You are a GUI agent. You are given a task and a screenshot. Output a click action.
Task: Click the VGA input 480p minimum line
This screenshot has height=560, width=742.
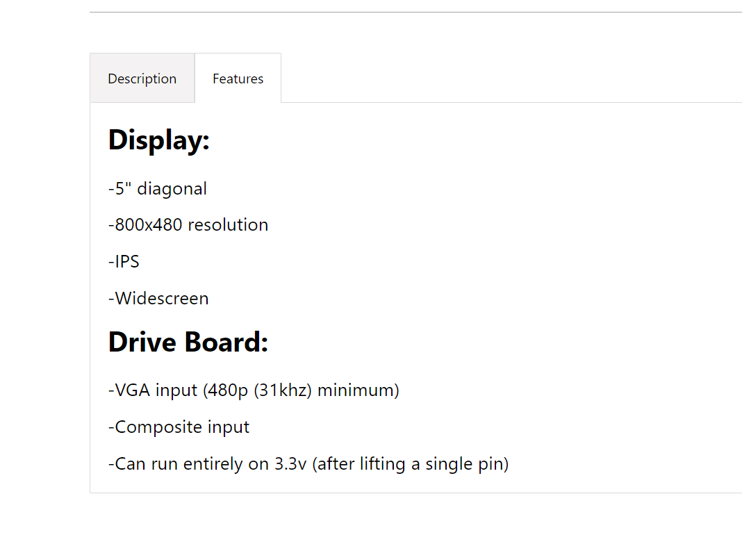pyautogui.click(x=254, y=390)
